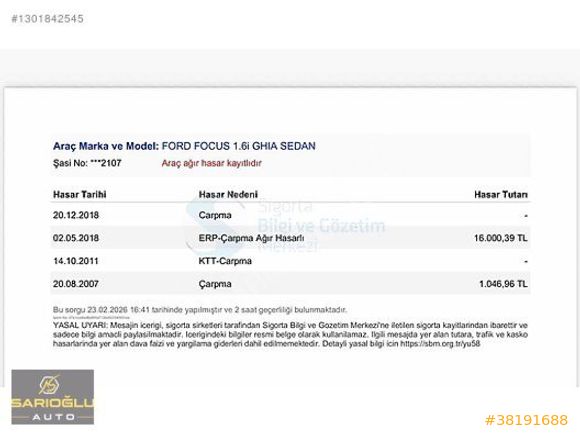The image size is (580, 435).
Task: Click the damage amount 16.000,39 TL
Action: pos(501,238)
